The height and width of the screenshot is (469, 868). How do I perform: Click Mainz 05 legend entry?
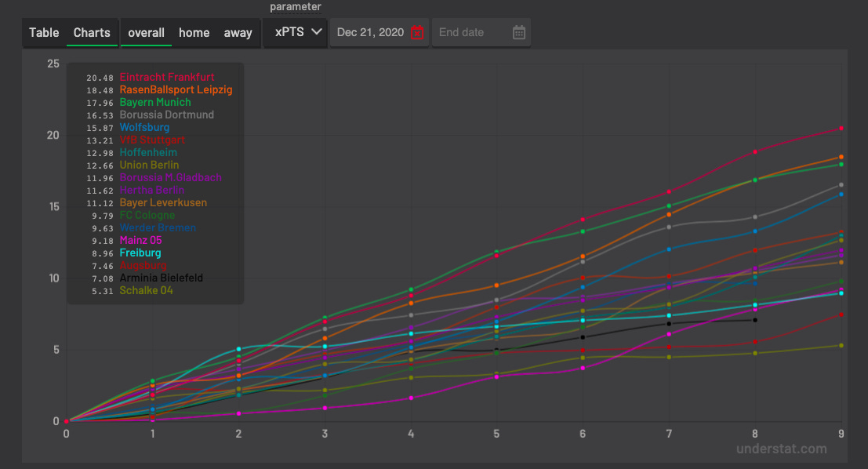(x=140, y=240)
